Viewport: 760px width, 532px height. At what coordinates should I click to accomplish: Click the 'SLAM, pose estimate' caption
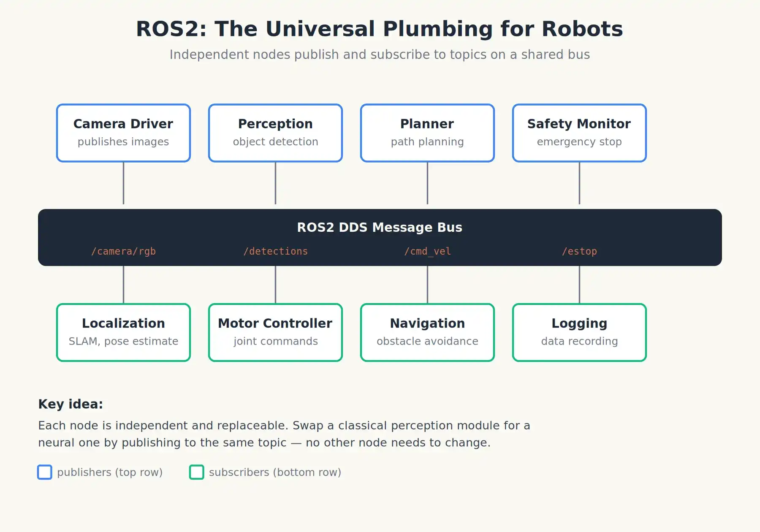coord(123,341)
